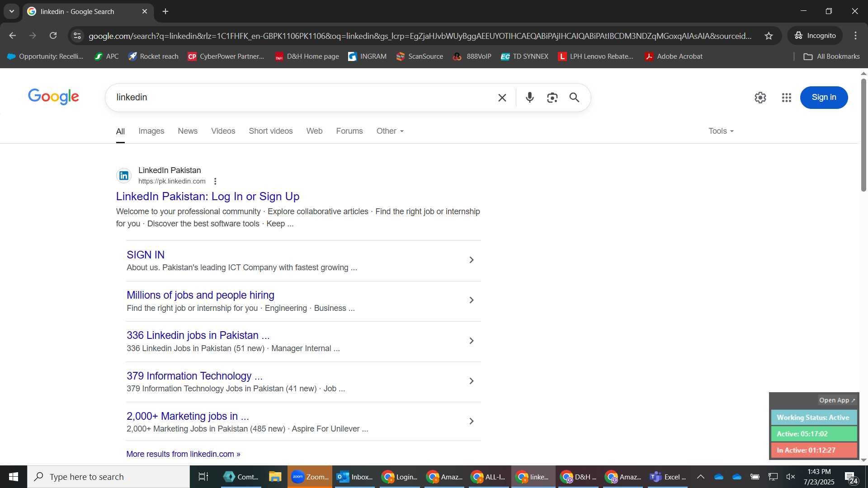Open LPH Lenovo Rebate bookmark
Image resolution: width=868 pixels, height=488 pixels.
pyautogui.click(x=596, y=56)
